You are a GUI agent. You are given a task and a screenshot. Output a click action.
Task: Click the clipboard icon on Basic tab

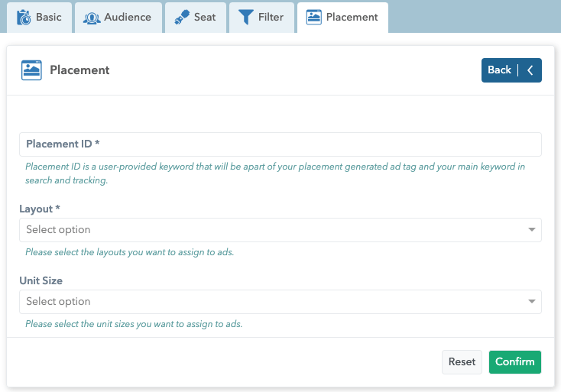tap(24, 18)
